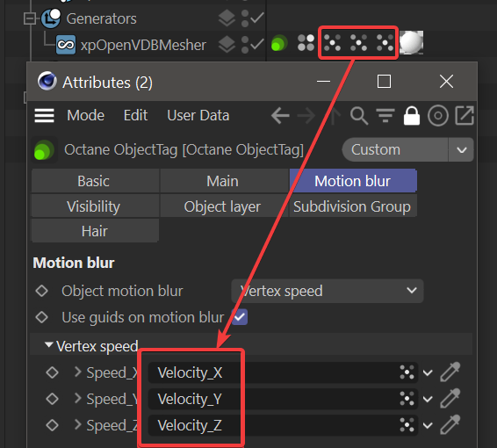Select the Object layer tab

222,206
